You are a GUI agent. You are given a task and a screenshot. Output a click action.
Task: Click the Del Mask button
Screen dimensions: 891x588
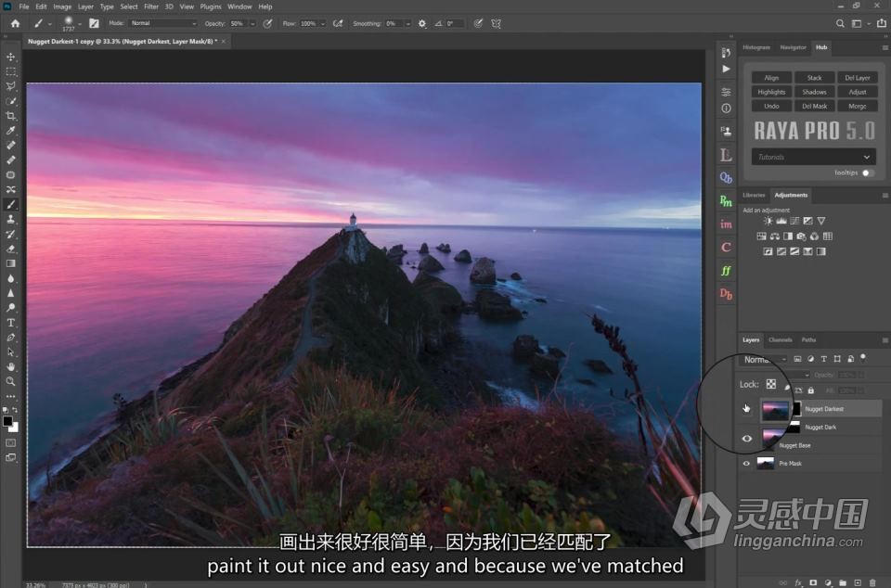(814, 106)
